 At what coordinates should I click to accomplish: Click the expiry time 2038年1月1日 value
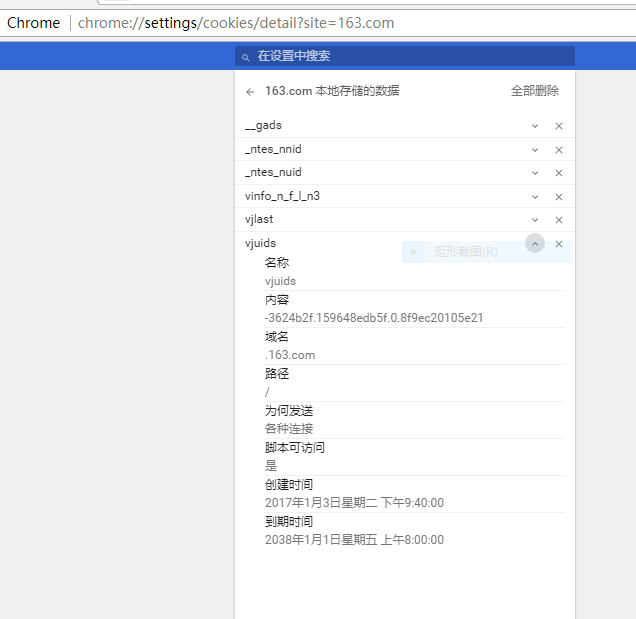point(354,539)
